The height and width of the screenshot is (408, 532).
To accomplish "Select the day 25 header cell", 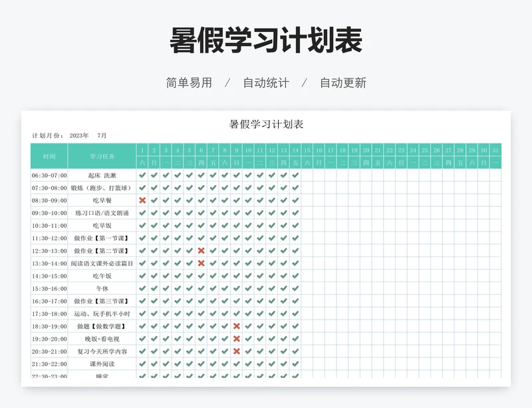I will click(x=425, y=150).
